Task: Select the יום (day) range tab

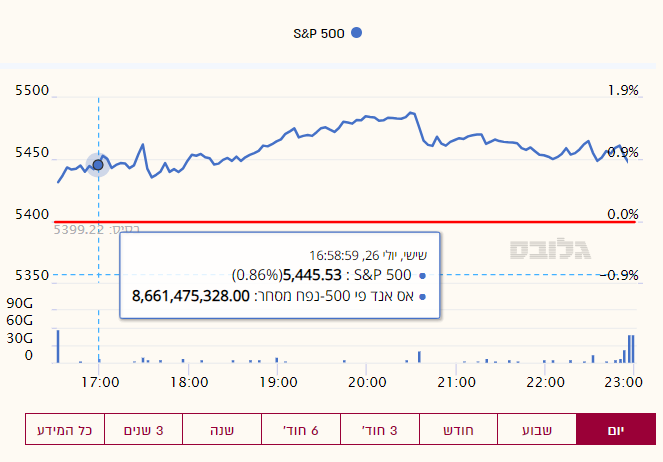Action: point(616,430)
